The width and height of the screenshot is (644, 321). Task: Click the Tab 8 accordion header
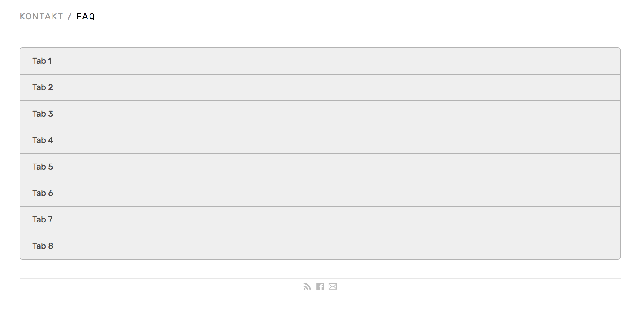coord(320,246)
